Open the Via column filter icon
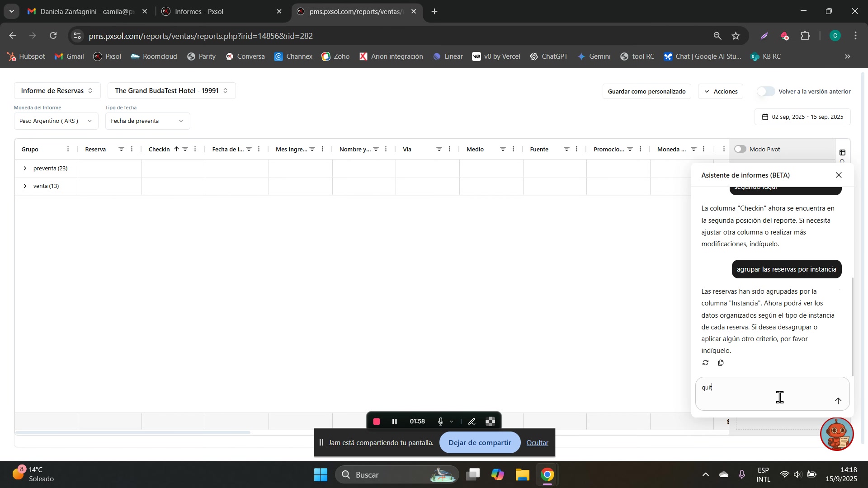The height and width of the screenshot is (488, 868). click(x=439, y=149)
